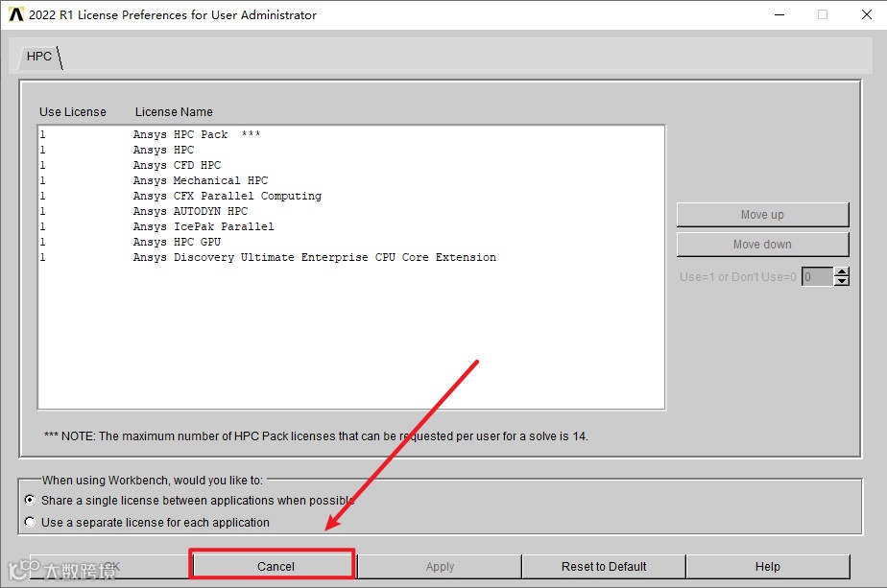This screenshot has width=887, height=588.
Task: Open the HPC tab
Action: (x=39, y=57)
